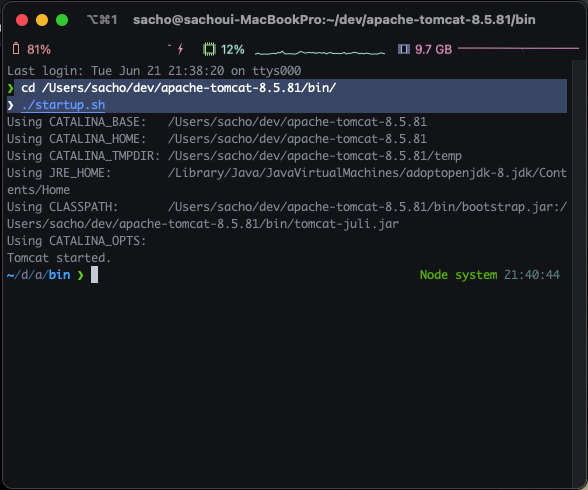Click the green CPU usage graph
This screenshot has width=588, height=490.
coord(320,53)
